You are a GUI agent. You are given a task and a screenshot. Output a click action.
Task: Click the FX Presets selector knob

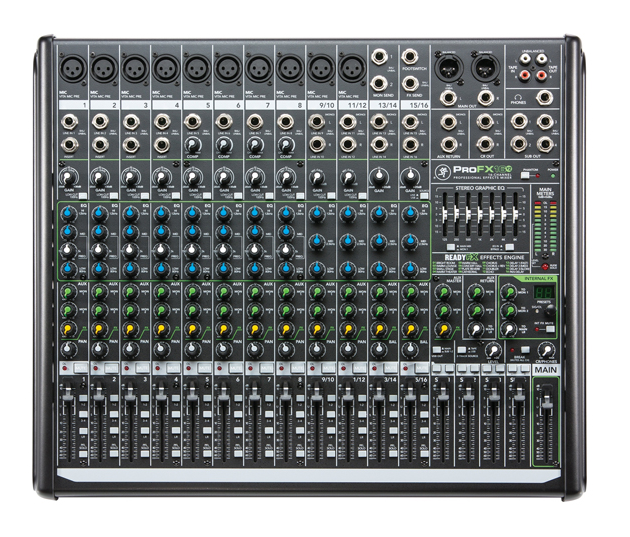click(550, 310)
